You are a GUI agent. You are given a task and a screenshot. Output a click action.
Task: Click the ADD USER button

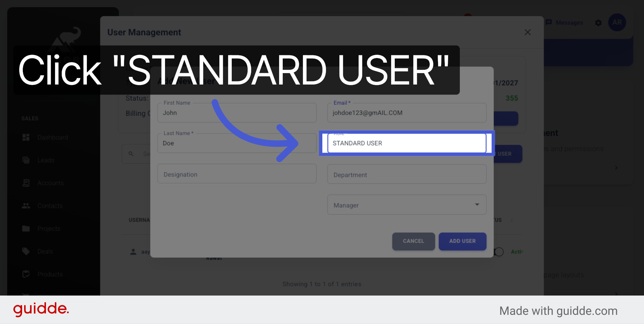[x=462, y=241]
